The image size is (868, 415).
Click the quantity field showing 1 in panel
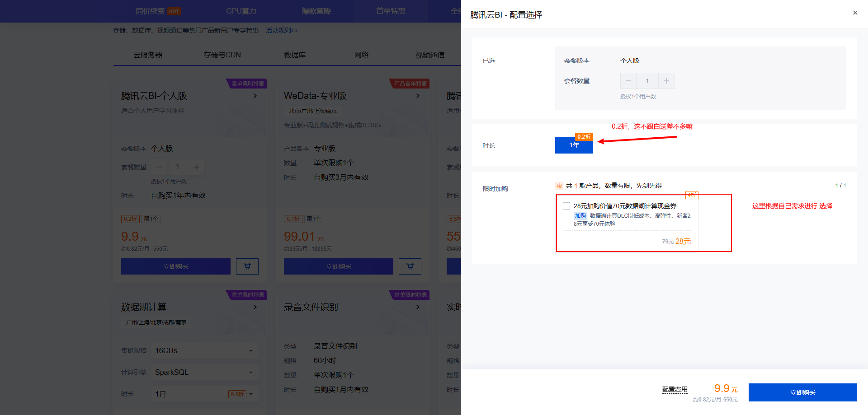click(x=647, y=81)
